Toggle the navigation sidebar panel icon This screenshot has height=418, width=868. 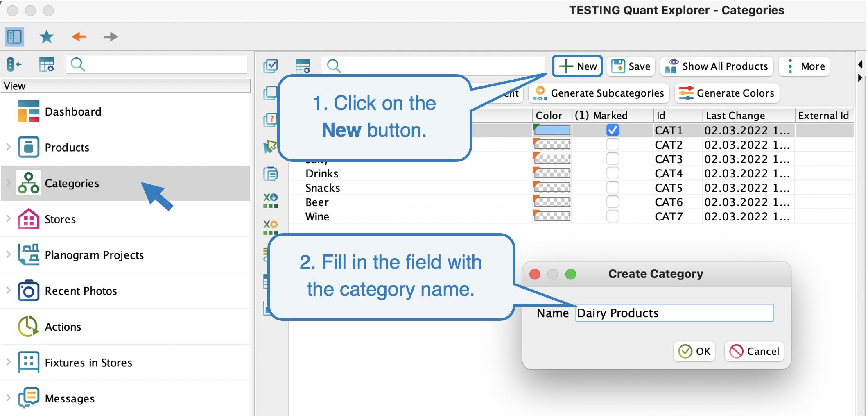tap(14, 37)
